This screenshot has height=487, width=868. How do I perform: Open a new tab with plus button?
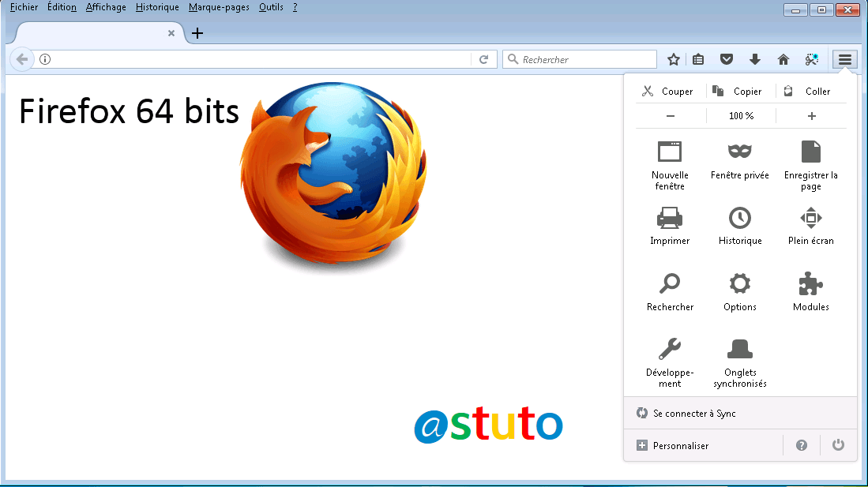197,33
